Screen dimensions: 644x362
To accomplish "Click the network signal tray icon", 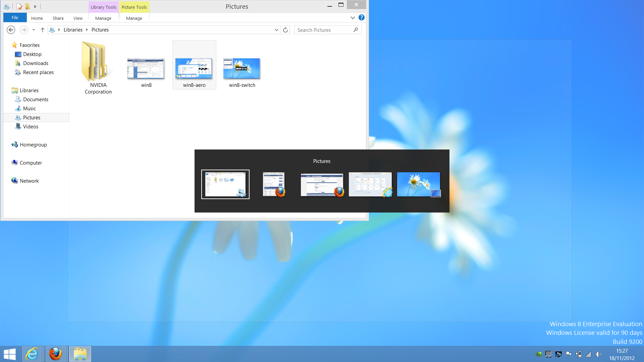I will pos(588,354).
